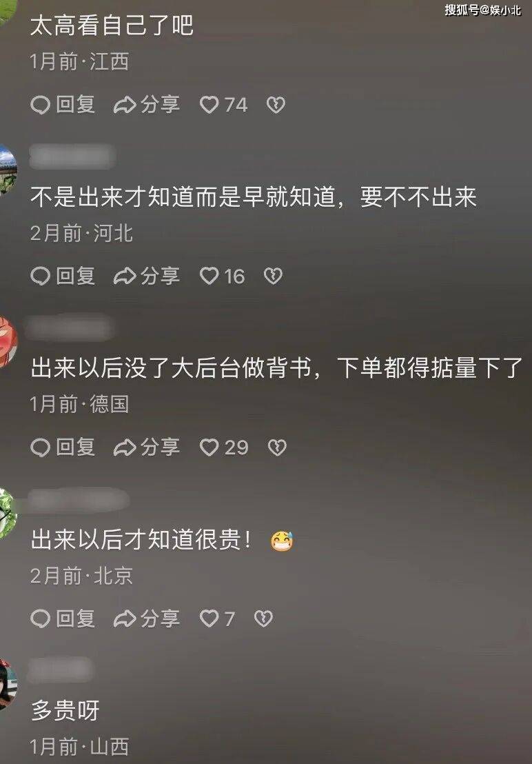Share the comment from 北京
Image resolution: width=532 pixels, height=764 pixels.
147,619
